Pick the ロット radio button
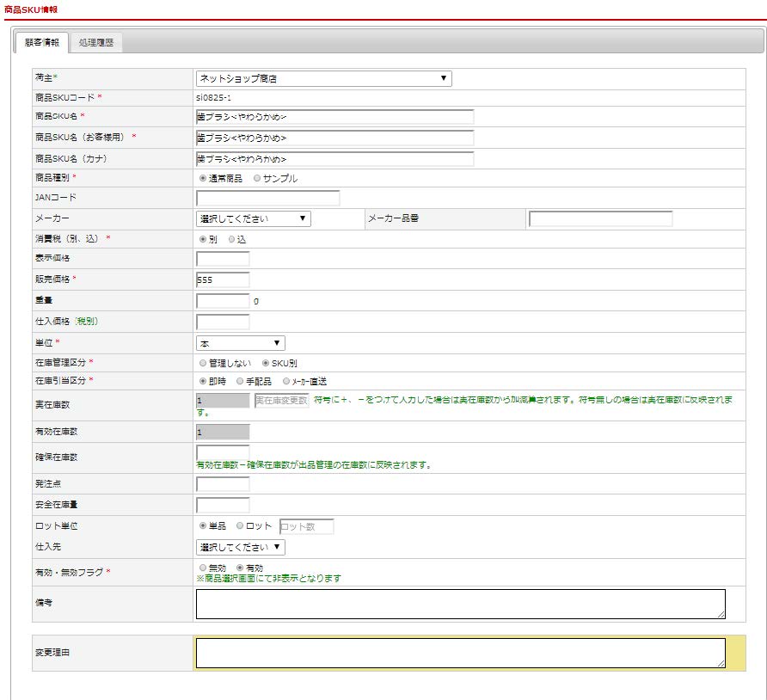Screen dimensions: 767x700 point(239,526)
